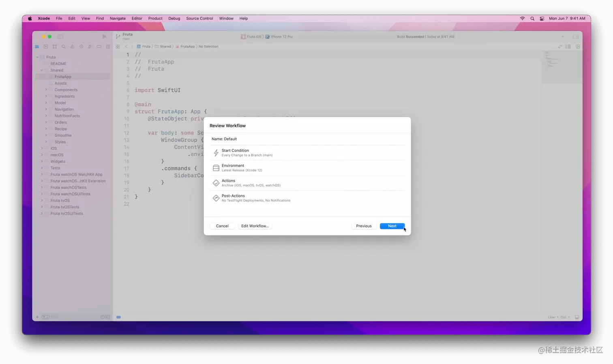
Task: Select the Fruta iOS scheme
Action: [251, 36]
